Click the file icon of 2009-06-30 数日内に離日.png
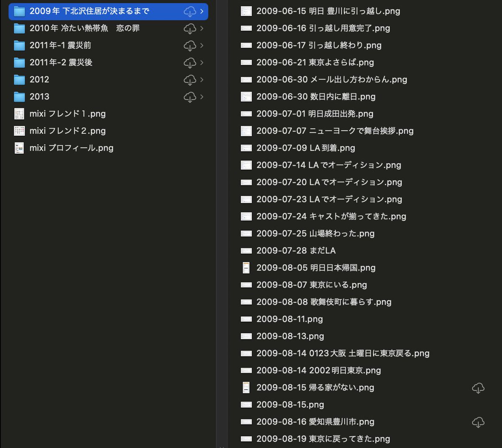This screenshot has width=502, height=448. point(246,97)
